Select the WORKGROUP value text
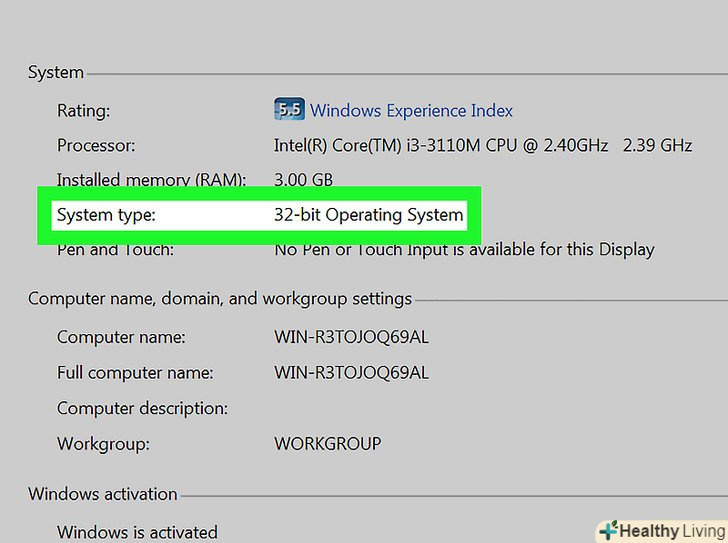 click(327, 443)
